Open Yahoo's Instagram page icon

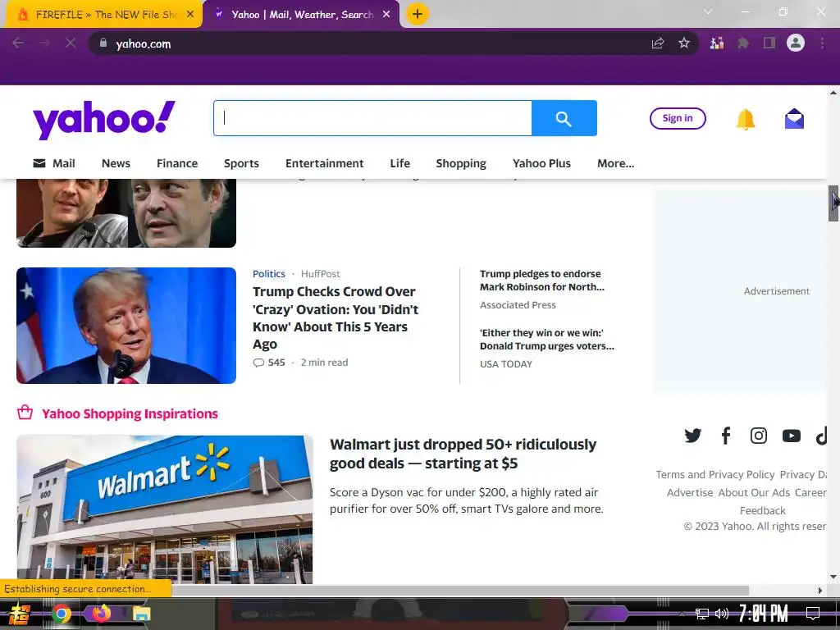(758, 436)
